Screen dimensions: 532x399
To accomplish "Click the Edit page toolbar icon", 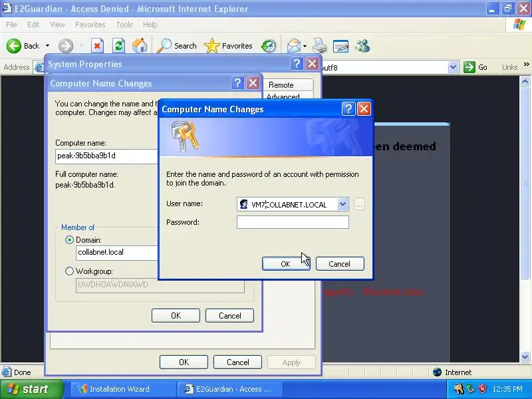I will 341,46.
